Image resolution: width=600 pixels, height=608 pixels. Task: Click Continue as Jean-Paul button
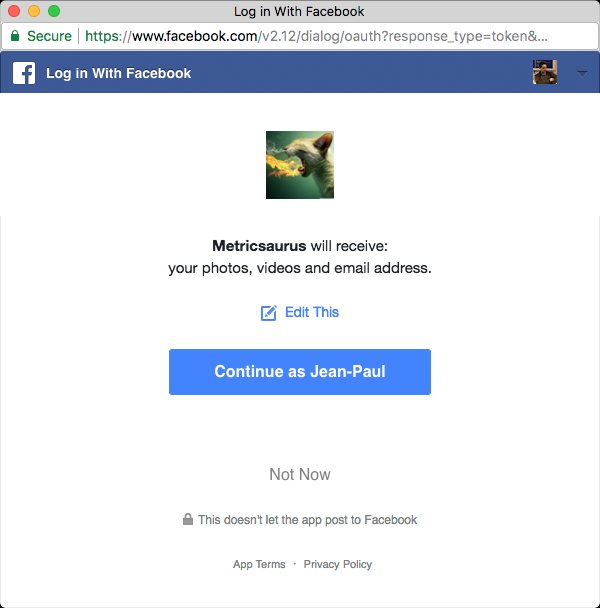[300, 372]
